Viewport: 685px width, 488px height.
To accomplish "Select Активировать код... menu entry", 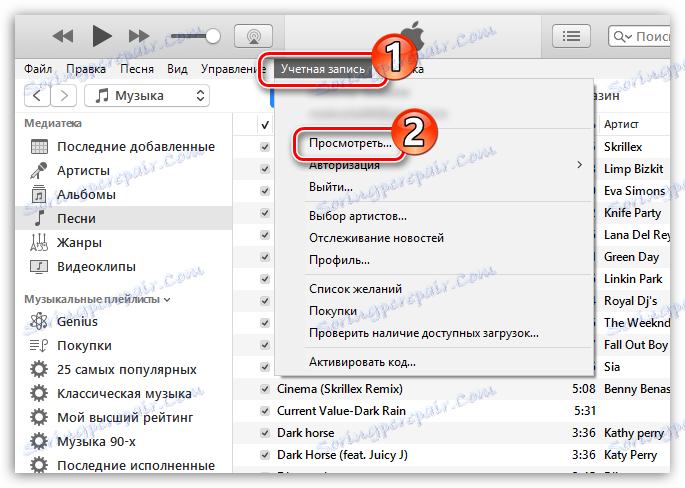I will click(363, 362).
